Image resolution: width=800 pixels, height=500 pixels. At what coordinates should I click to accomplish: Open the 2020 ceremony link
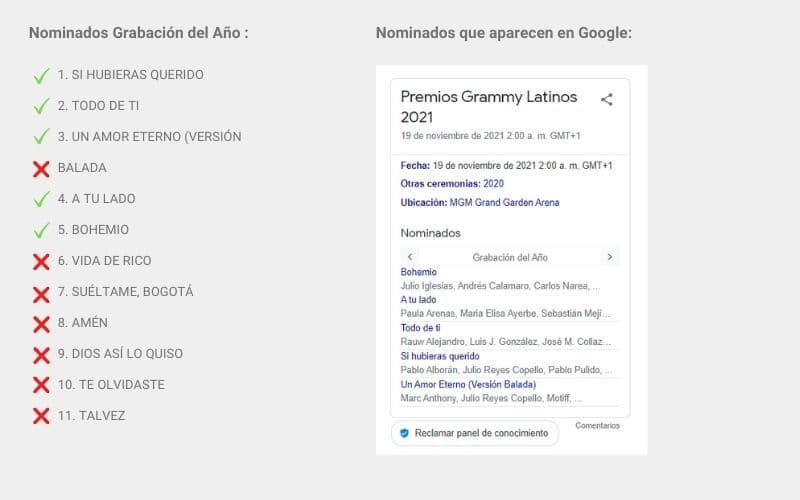coord(493,183)
